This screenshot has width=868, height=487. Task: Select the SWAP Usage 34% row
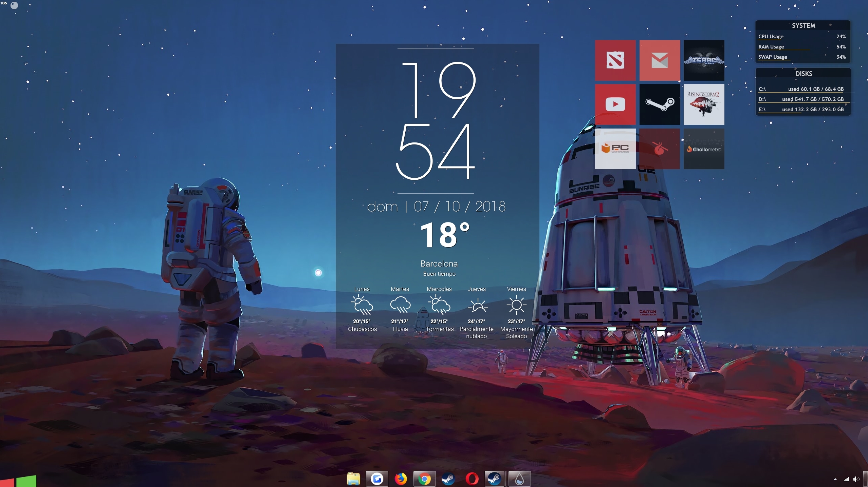[802, 57]
